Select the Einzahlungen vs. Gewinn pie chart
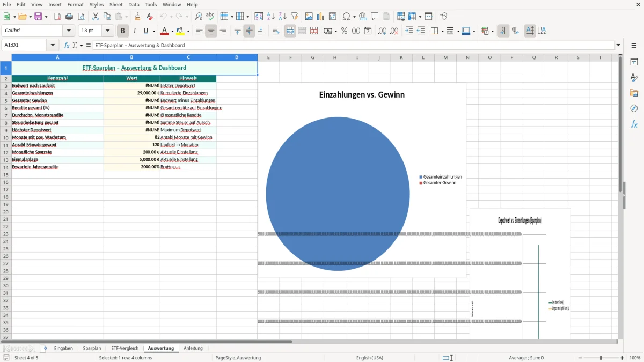This screenshot has width=644, height=362. 362,180
